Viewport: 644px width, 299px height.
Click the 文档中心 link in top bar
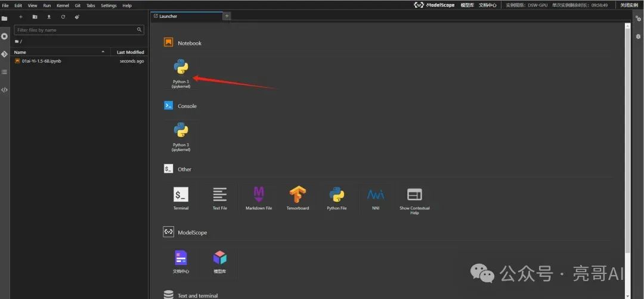coord(488,5)
